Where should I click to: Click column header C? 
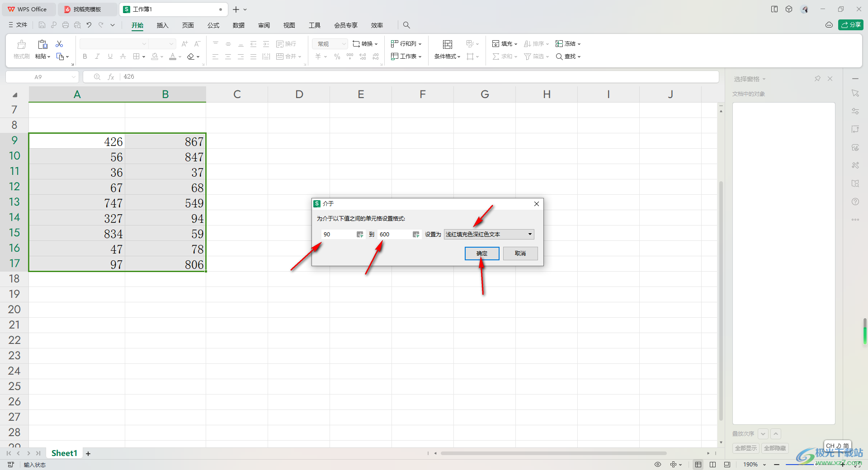[237, 94]
